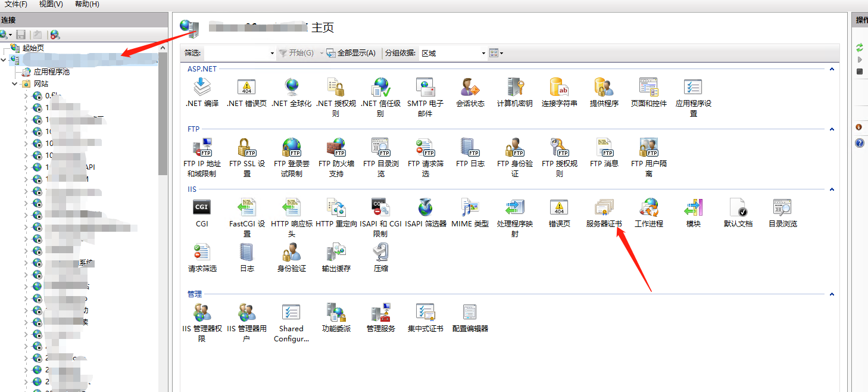Screen dimensions: 868x392
Task: Open the MIME 类型 feature
Action: 470,213
